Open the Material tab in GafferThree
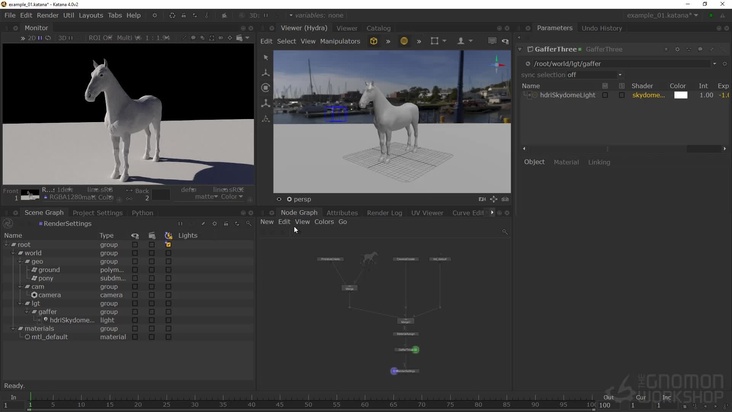 [566, 162]
